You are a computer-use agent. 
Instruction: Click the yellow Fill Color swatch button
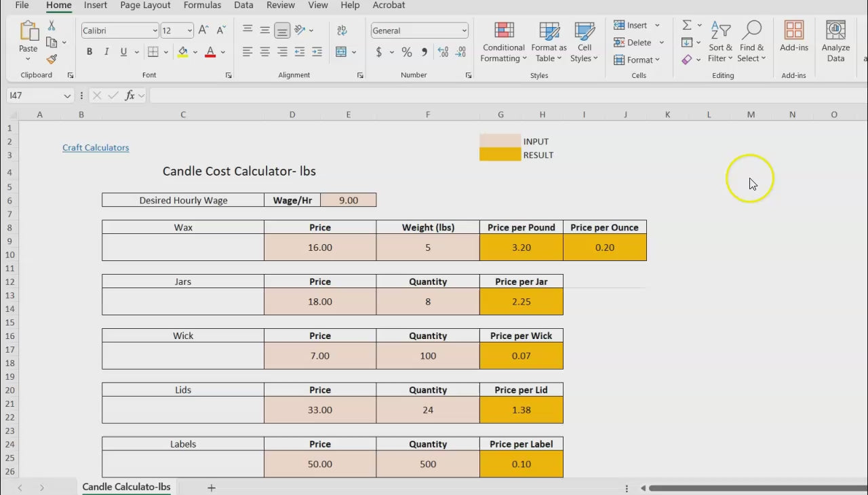point(182,52)
